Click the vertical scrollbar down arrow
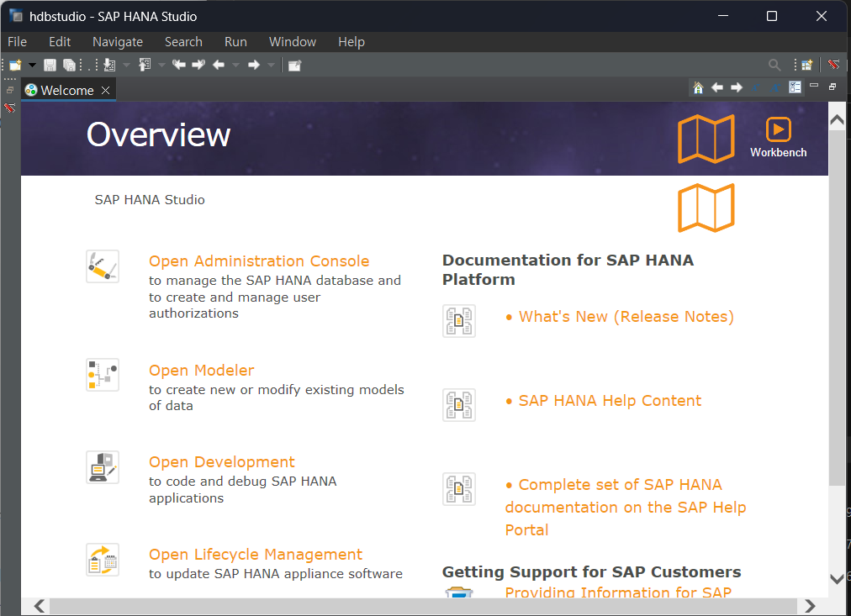Image resolution: width=851 pixels, height=616 pixels. tap(837, 578)
